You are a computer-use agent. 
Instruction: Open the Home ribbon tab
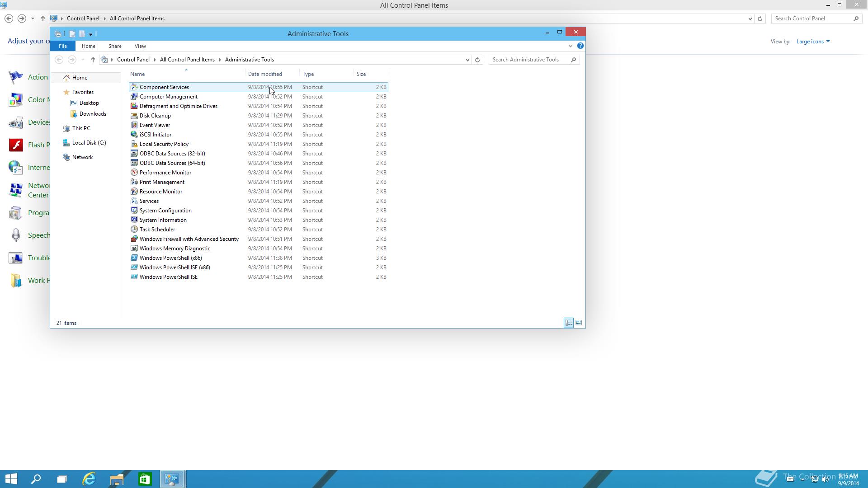click(x=88, y=46)
